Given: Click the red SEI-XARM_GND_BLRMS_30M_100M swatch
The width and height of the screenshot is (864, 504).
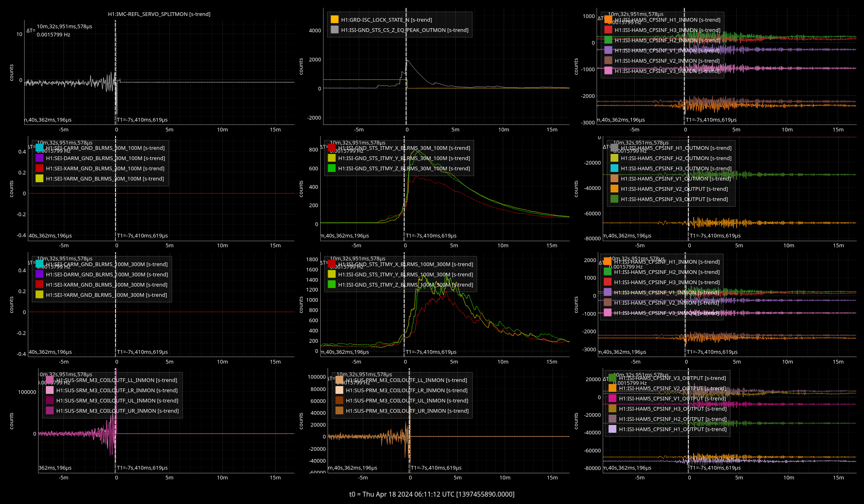Looking at the screenshot, I should (x=39, y=168).
